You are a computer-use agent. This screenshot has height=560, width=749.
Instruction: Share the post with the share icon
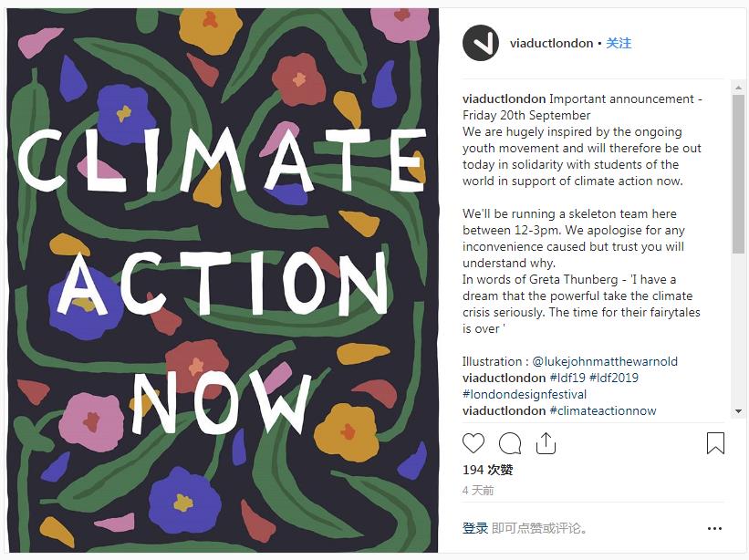(x=546, y=443)
